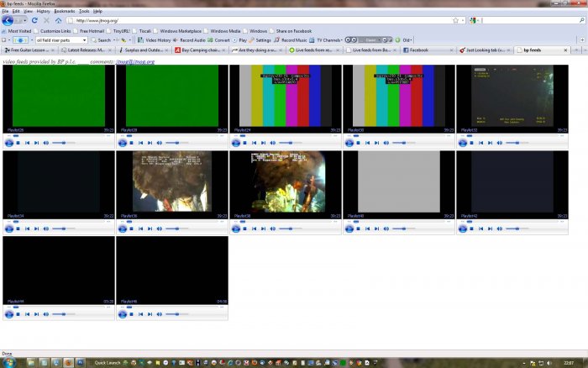The height and width of the screenshot is (368, 588).
Task: Click the browser back arrow button
Action: pos(8,20)
